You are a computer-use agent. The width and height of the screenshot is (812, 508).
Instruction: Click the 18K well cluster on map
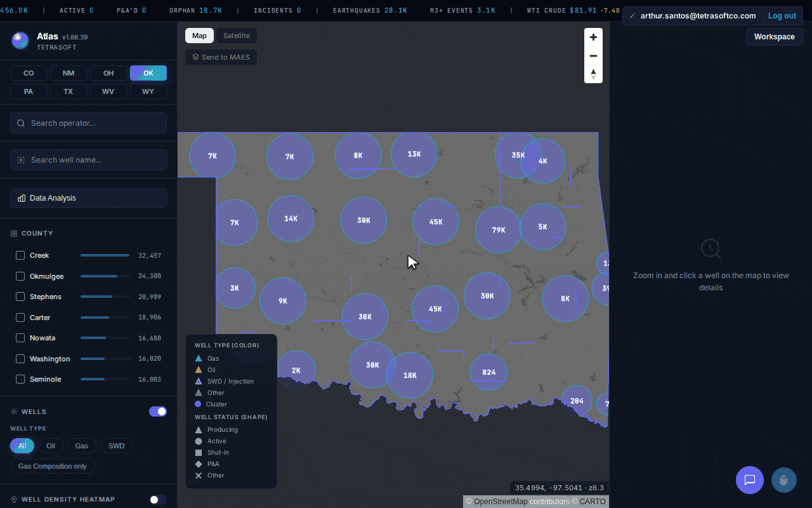[410, 375]
